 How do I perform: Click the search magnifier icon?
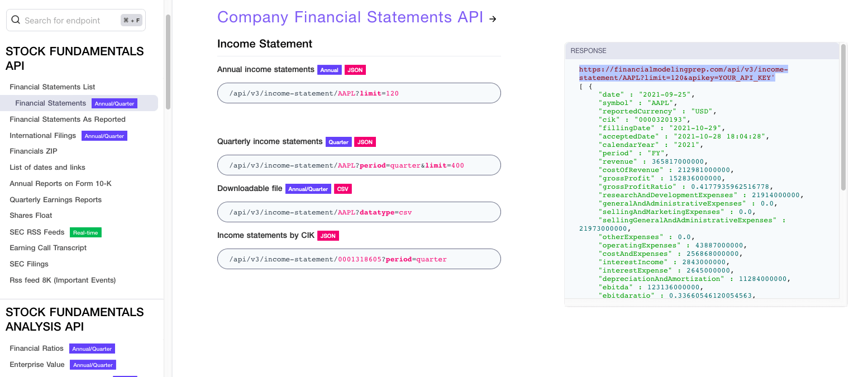(16, 20)
